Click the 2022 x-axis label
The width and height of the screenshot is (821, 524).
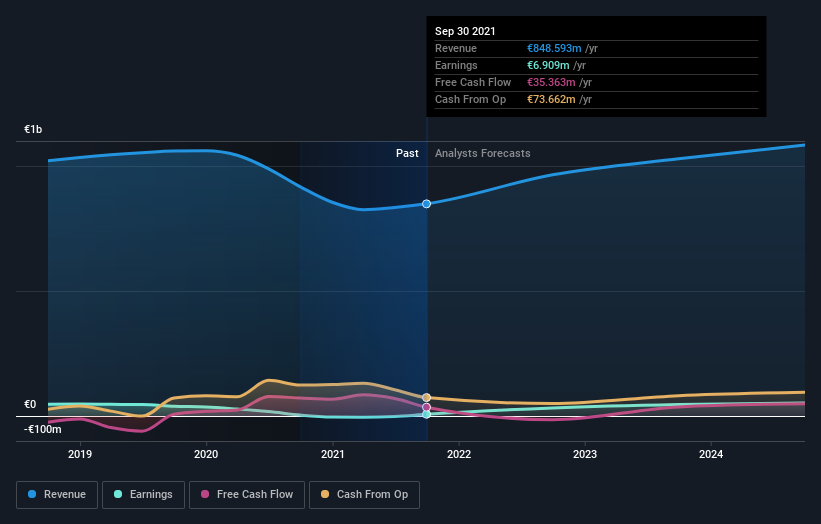[459, 454]
